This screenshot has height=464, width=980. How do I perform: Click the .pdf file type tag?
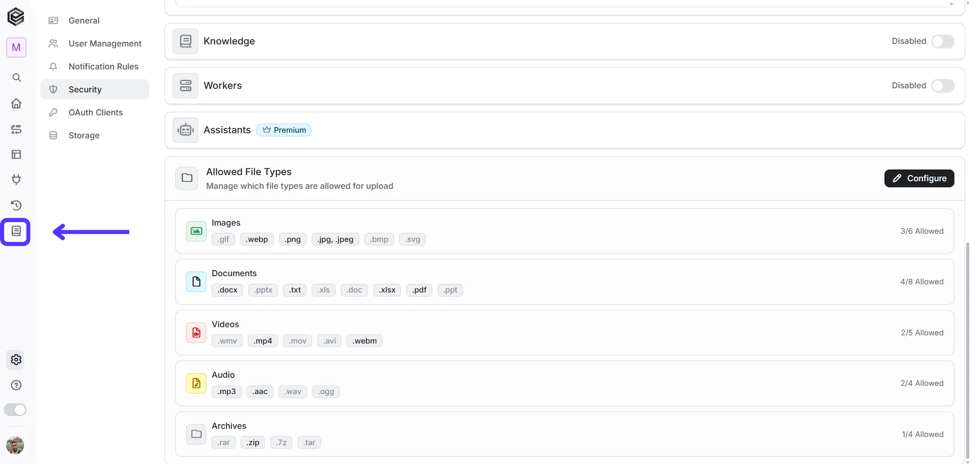coord(419,290)
